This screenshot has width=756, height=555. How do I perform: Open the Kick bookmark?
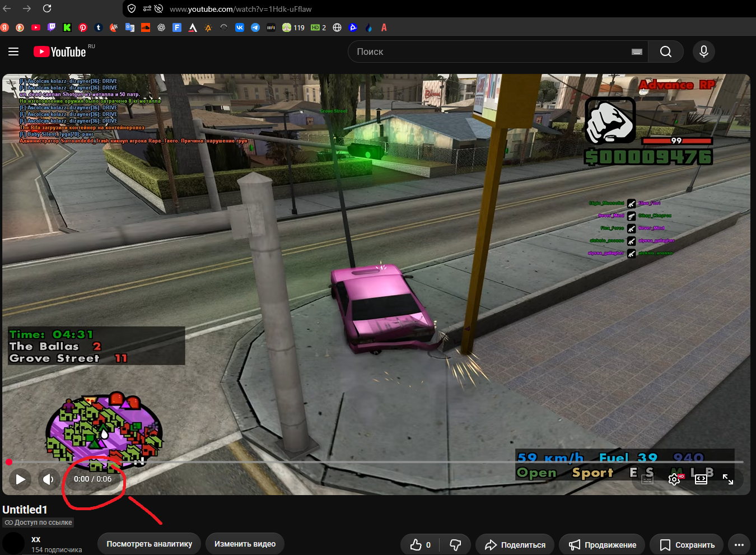[67, 27]
